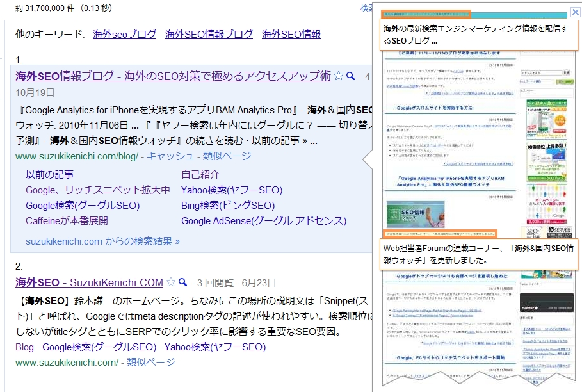Open sitelink Caffeineが本番展開
Screen dimensions: 582x392
[67, 221]
